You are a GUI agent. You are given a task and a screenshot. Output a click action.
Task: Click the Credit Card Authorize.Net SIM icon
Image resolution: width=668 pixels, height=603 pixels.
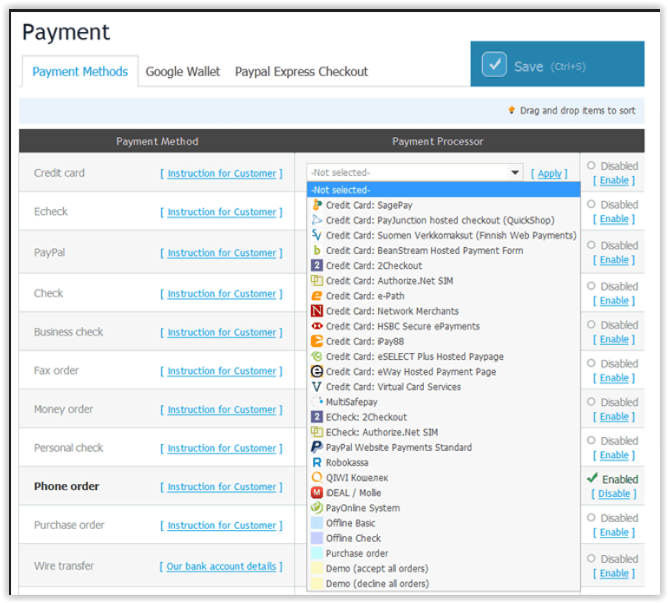317,280
